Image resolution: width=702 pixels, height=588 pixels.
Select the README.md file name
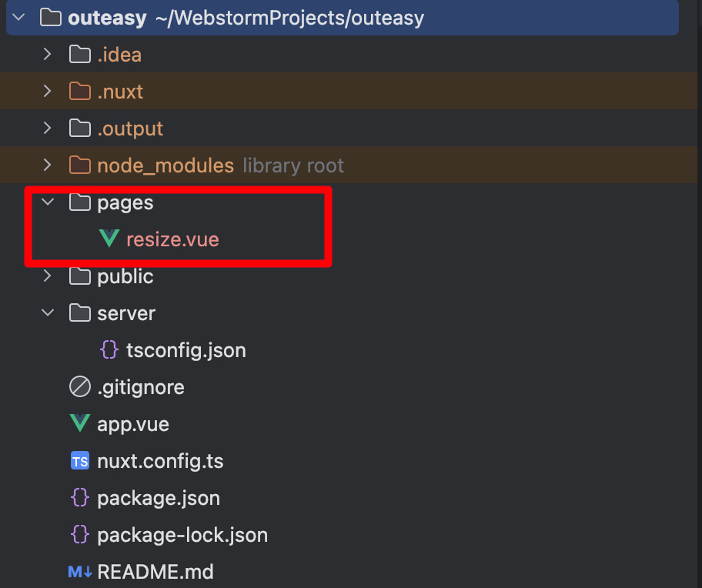point(155,572)
